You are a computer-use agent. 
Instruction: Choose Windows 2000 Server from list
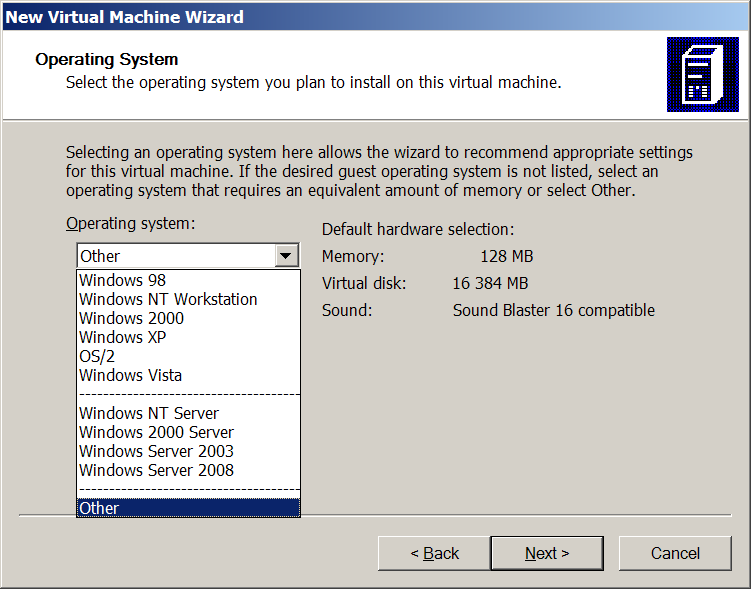(x=156, y=432)
